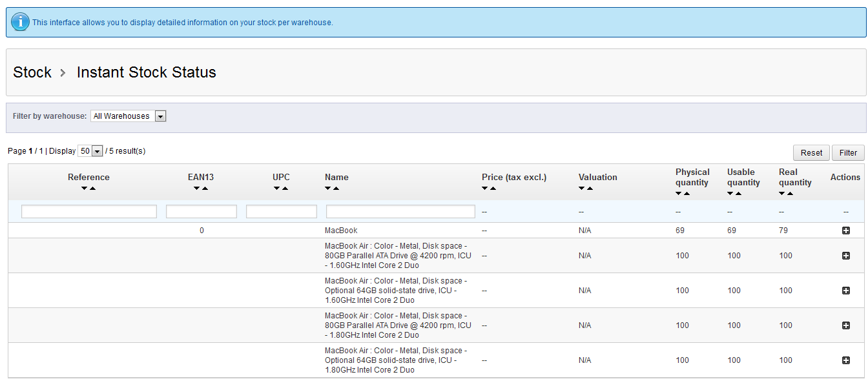Open the Display results per page dropdown
This screenshot has width=868, height=381.
[90, 151]
